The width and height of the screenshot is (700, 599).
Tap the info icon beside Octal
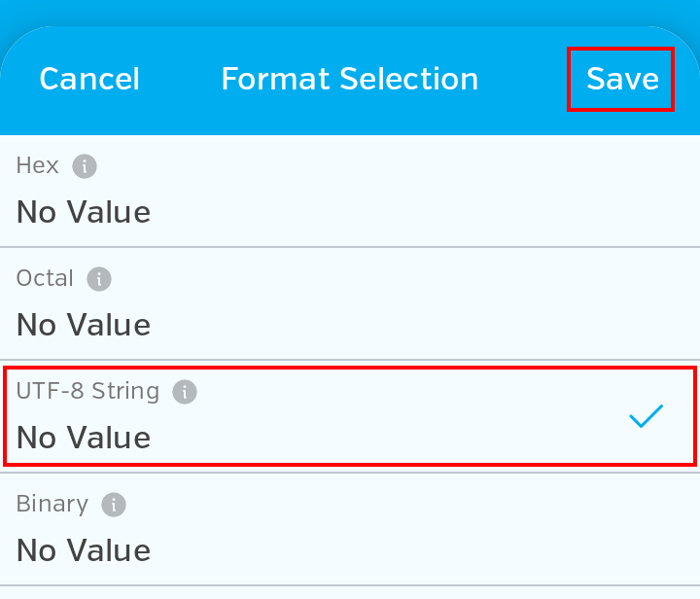click(x=99, y=279)
